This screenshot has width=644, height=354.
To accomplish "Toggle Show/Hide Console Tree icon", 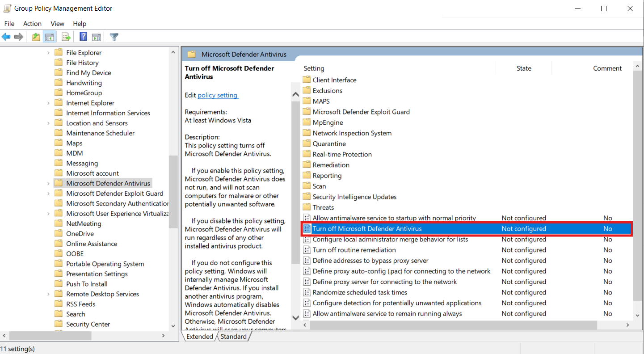I will tap(50, 37).
